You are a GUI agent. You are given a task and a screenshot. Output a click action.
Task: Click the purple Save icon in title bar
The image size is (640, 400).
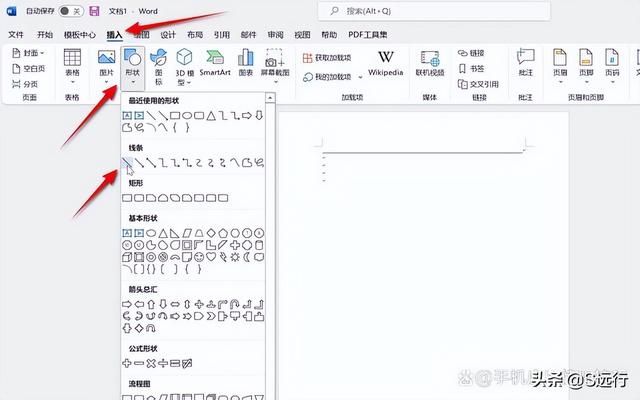tap(95, 11)
